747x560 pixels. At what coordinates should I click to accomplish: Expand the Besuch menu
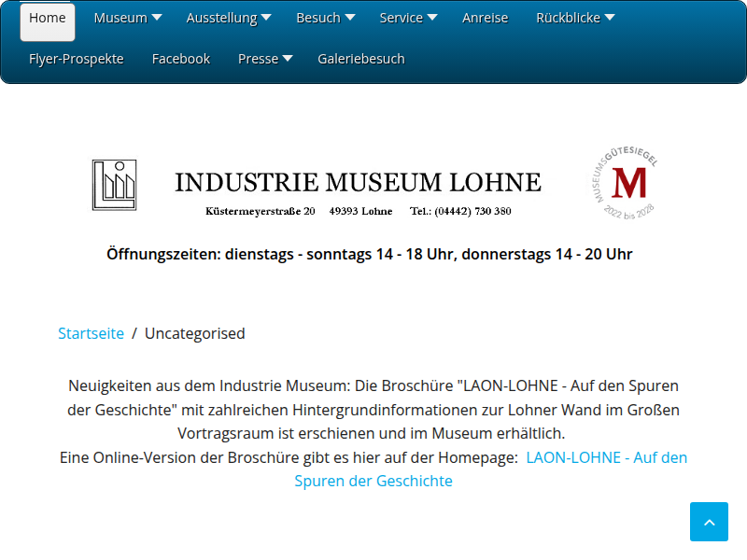[x=325, y=18]
